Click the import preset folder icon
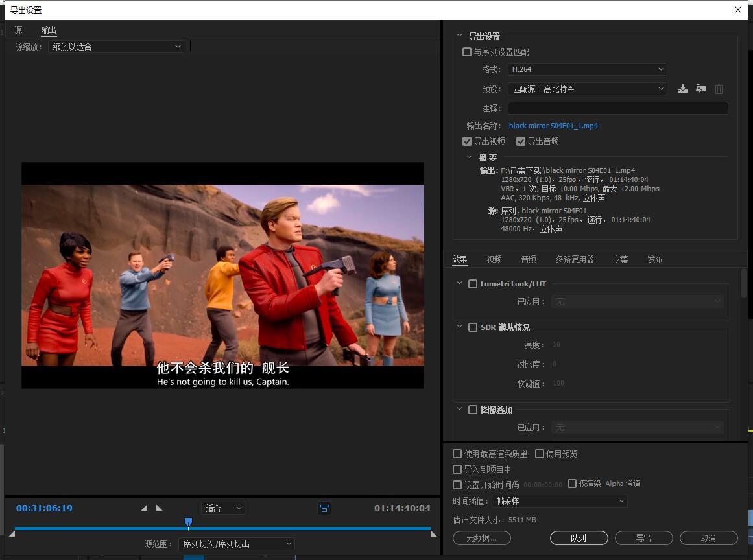The image size is (753, 560). tap(700, 89)
